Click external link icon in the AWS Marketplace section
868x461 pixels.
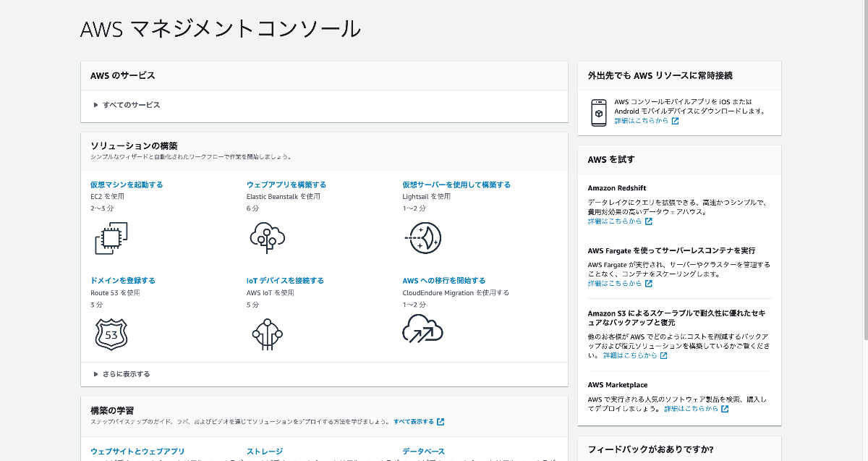click(x=725, y=409)
